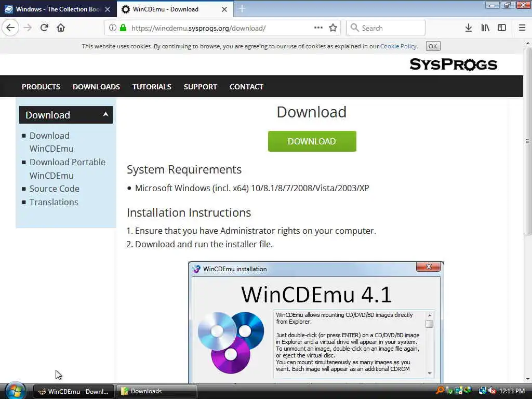Open the Firefox hamburger menu
This screenshot has height=399, width=532.
point(522,28)
